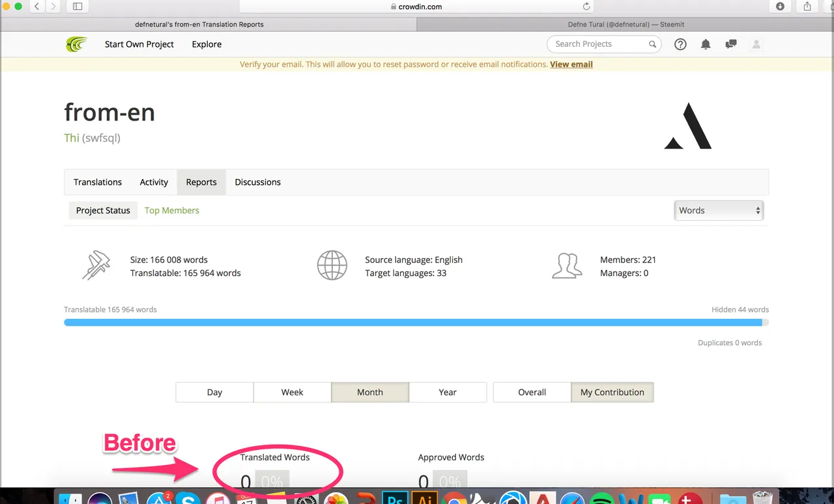Select the Month period

(x=370, y=392)
